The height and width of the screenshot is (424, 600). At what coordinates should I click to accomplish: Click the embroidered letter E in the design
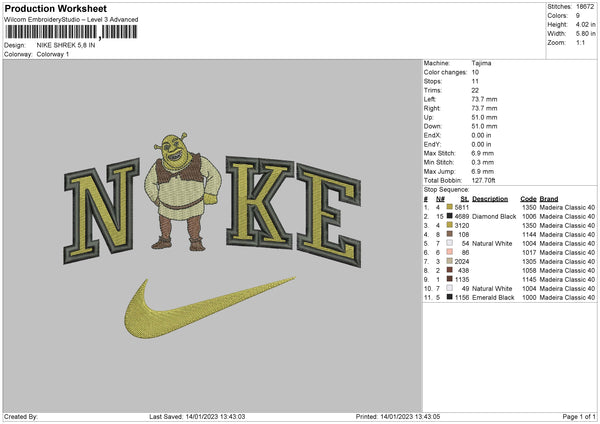click(329, 215)
